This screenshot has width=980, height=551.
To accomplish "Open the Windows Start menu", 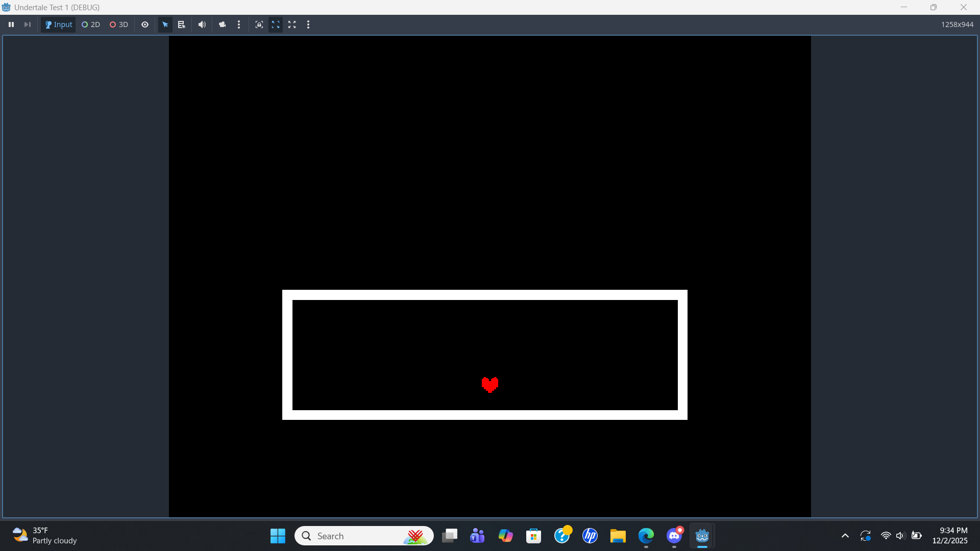I will [x=278, y=536].
